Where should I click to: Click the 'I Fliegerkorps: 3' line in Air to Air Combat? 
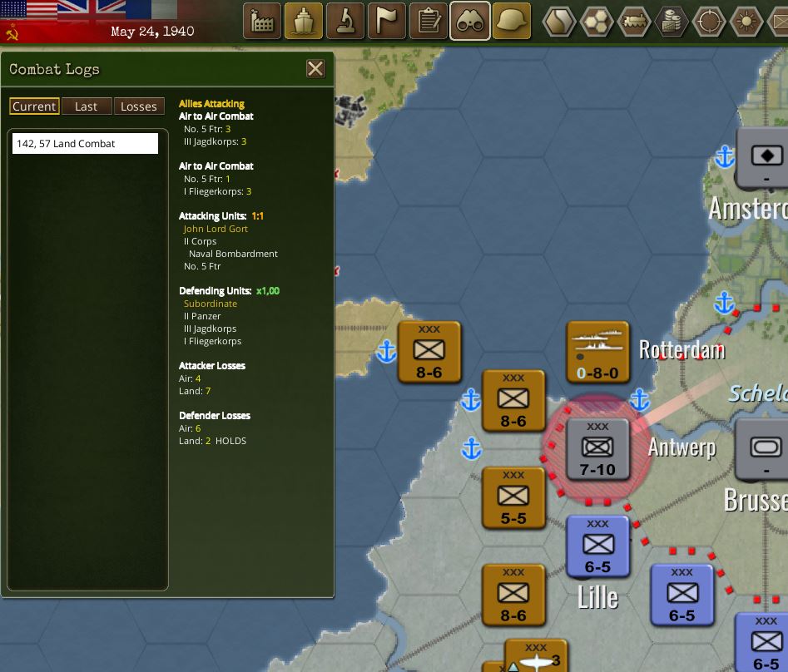(218, 191)
